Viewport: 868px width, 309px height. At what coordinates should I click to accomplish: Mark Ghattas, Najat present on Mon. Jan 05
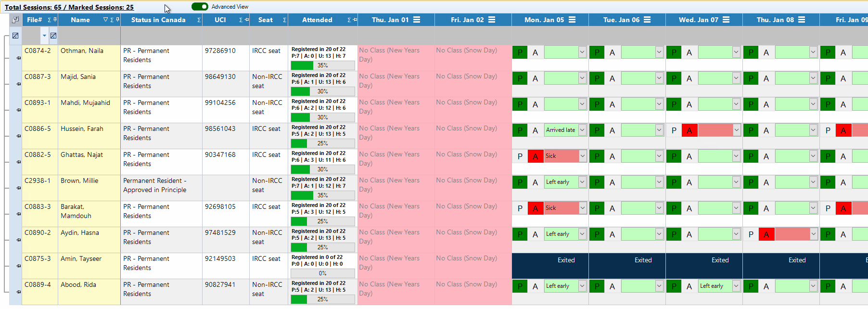click(520, 156)
